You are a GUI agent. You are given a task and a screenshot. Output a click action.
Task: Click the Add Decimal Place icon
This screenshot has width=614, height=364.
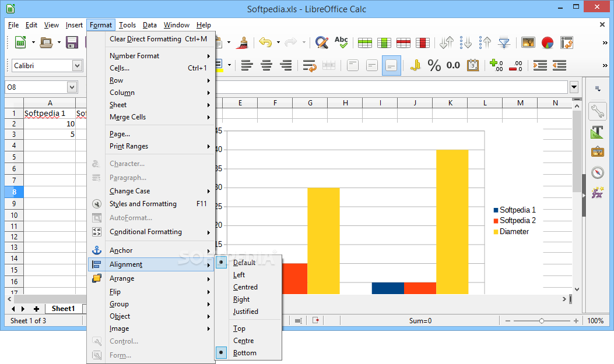[x=496, y=65]
